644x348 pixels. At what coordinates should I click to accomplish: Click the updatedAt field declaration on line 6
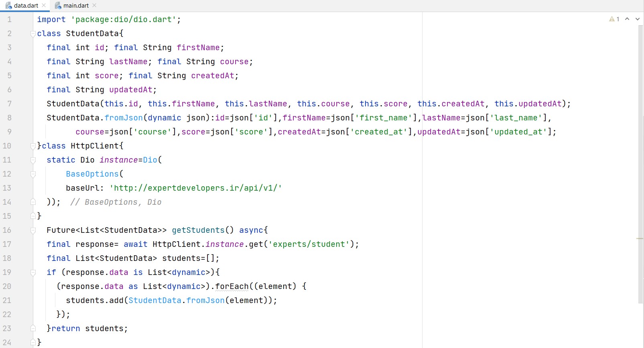(131, 90)
